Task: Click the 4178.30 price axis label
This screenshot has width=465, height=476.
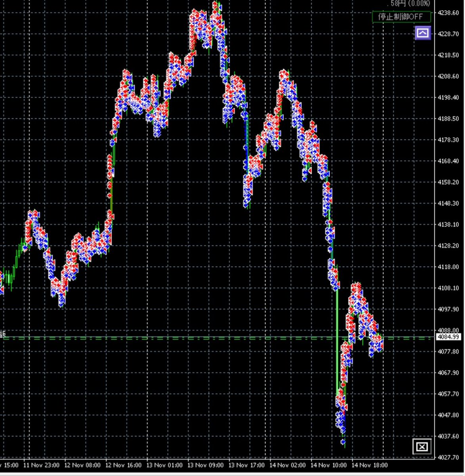Action: tap(448, 140)
